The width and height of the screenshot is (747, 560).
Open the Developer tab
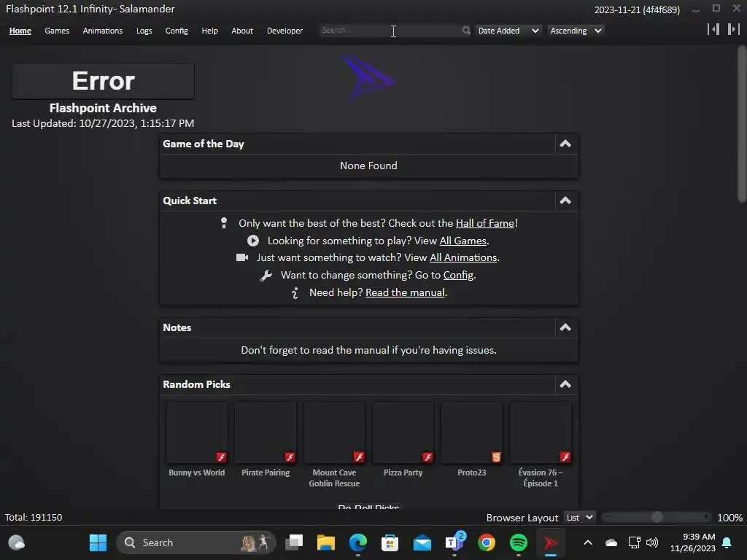(285, 31)
